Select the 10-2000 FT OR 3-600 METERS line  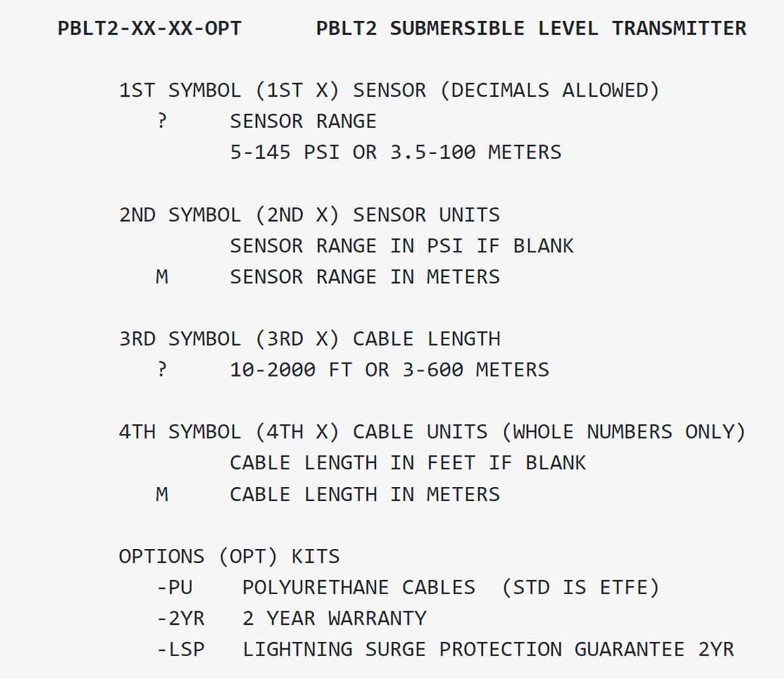click(x=389, y=370)
